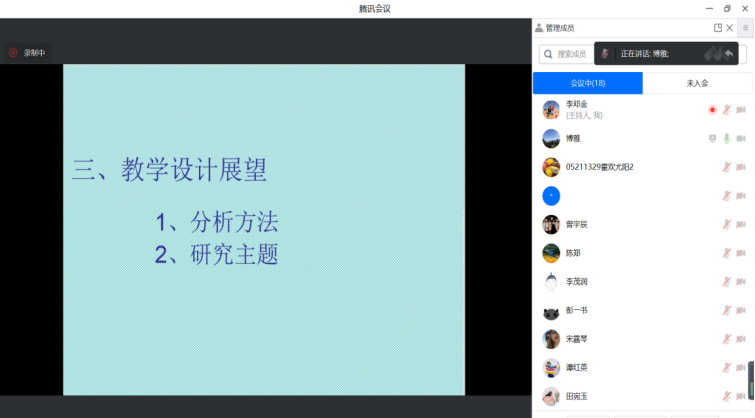Toggle camera for 李茂润

[741, 282]
